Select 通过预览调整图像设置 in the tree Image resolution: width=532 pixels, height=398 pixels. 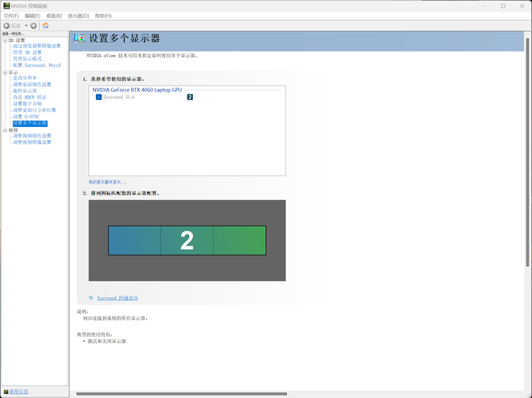[x=37, y=46]
